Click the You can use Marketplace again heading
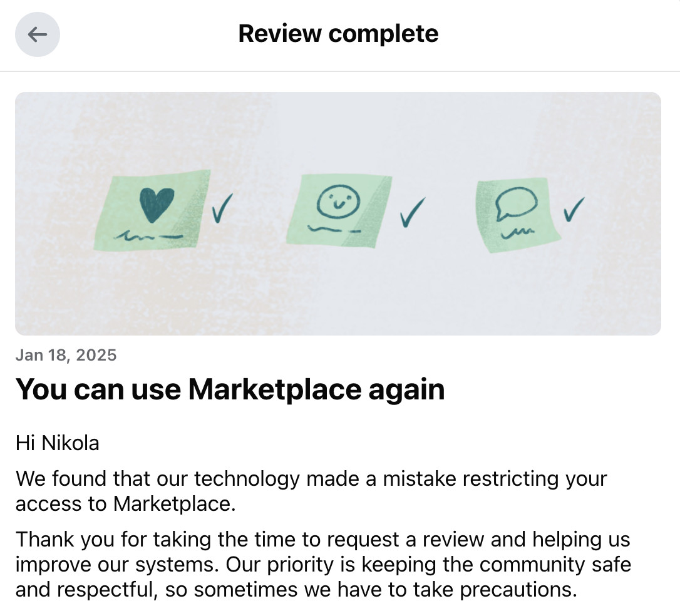This screenshot has width=680, height=616. click(x=230, y=389)
